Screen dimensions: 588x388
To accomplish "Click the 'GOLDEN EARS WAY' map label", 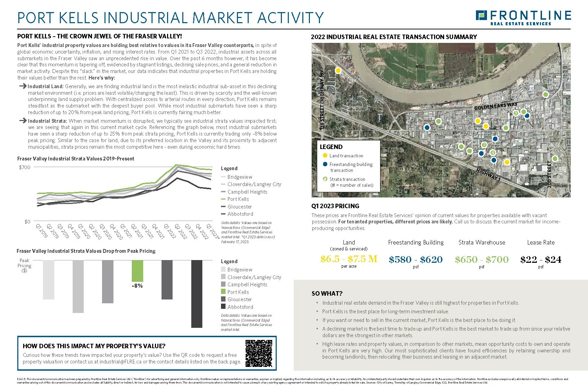I will (496, 106).
